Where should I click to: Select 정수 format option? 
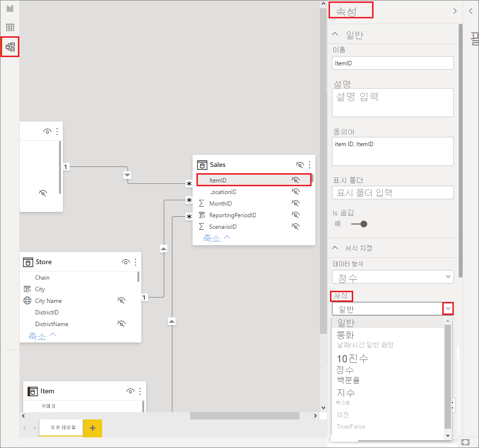point(345,370)
